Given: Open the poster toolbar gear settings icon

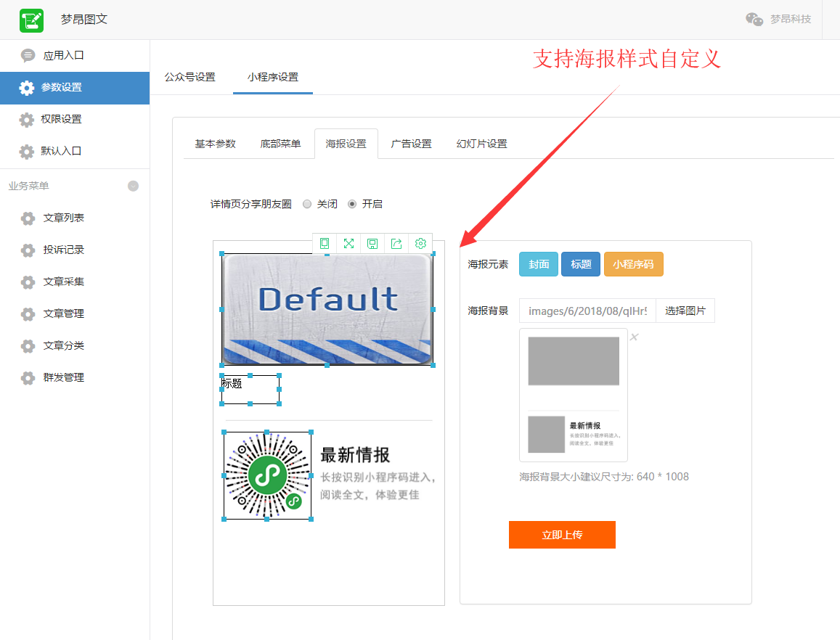Looking at the screenshot, I should pyautogui.click(x=420, y=243).
